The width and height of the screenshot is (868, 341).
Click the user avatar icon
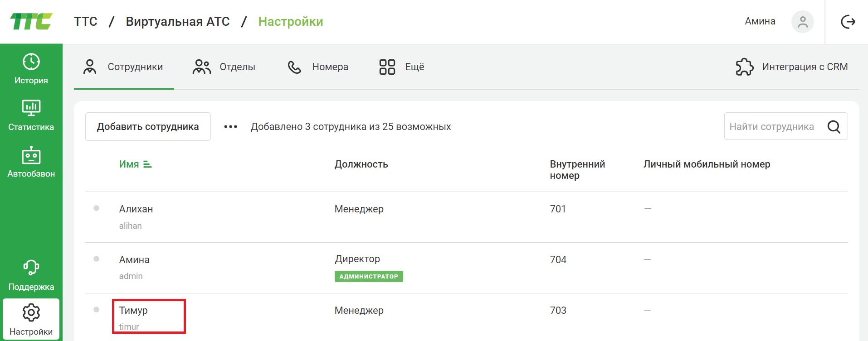[803, 22]
